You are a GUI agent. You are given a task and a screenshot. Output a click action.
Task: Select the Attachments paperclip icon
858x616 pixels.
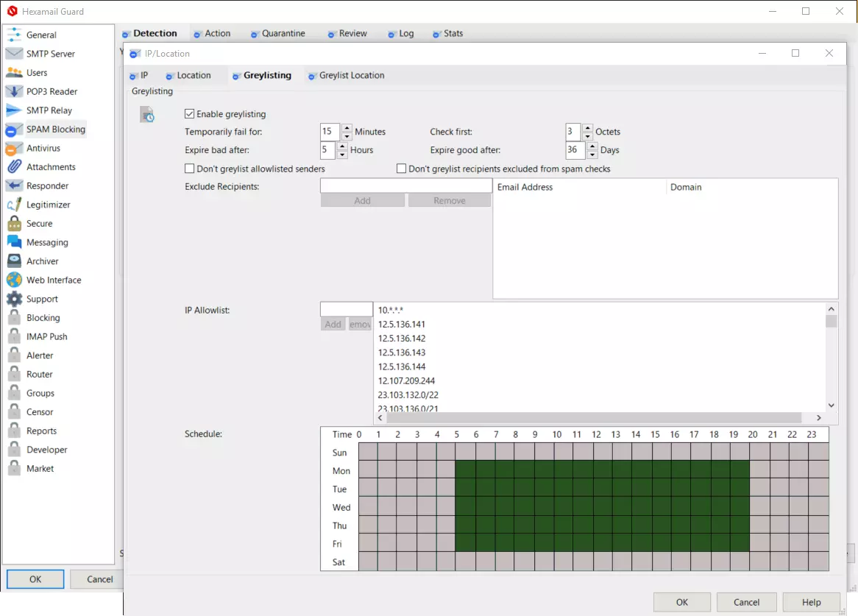pos(14,167)
